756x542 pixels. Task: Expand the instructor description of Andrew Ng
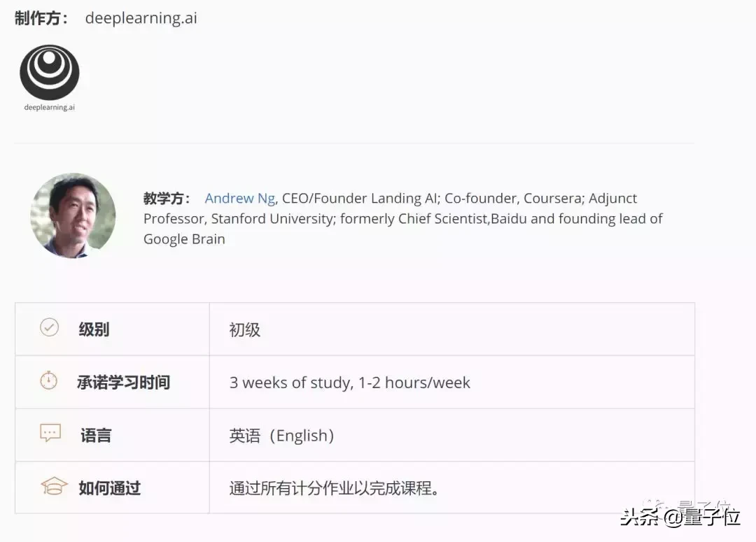click(402, 218)
